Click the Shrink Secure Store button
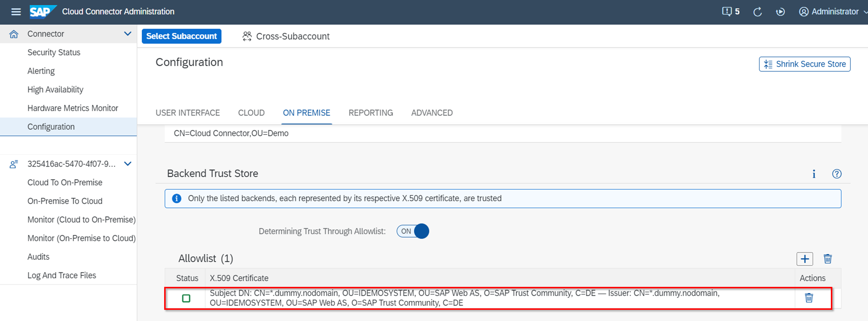The width and height of the screenshot is (868, 321). (804, 64)
